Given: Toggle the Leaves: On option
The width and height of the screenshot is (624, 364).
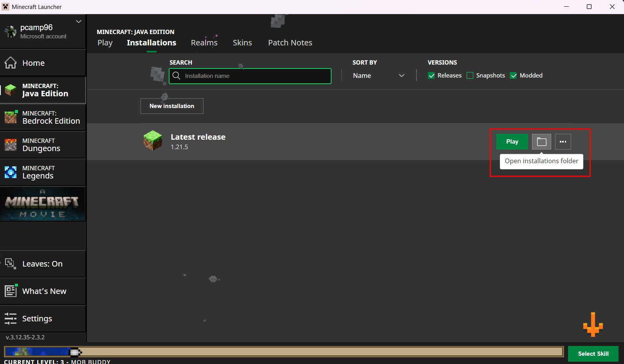Looking at the screenshot, I should [42, 264].
